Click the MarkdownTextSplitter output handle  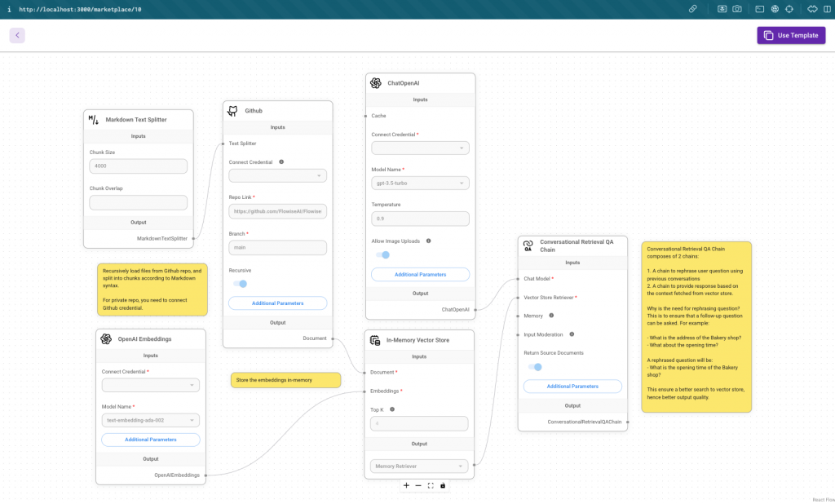[193, 239]
